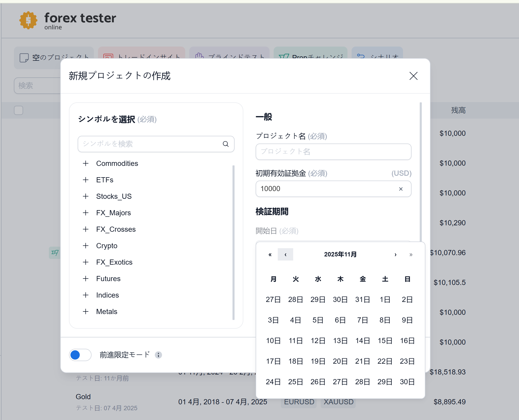Click the search magnifier in symbol search

pos(225,144)
